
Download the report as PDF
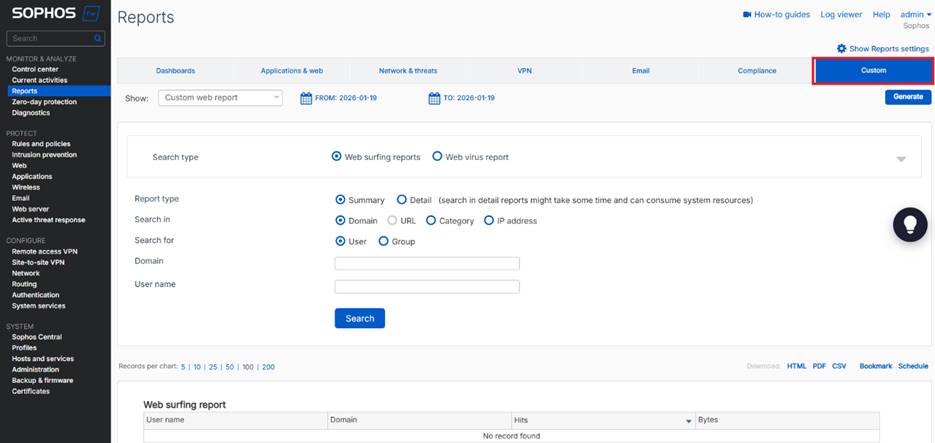(x=819, y=367)
